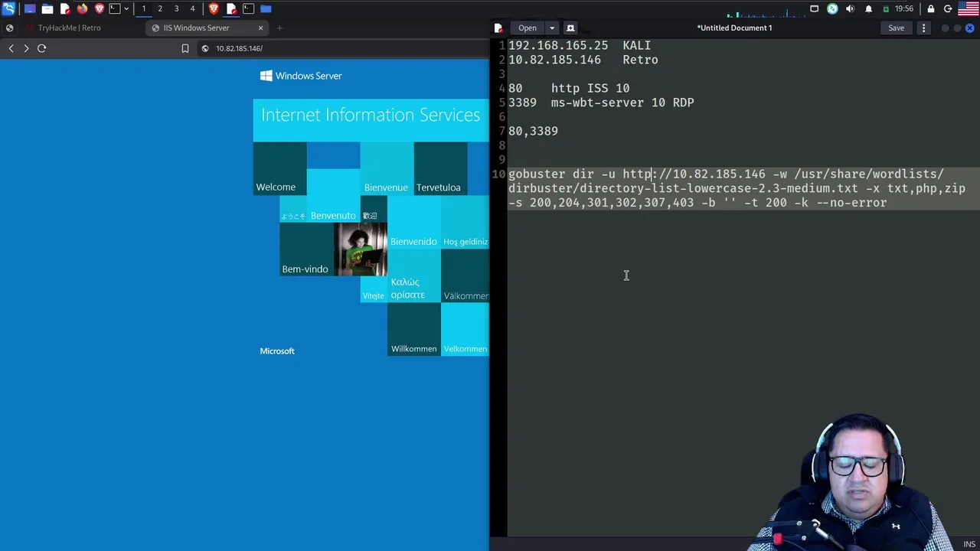Screen dimensions: 980x551
Task: Switch to workspace 4
Action: (192, 8)
